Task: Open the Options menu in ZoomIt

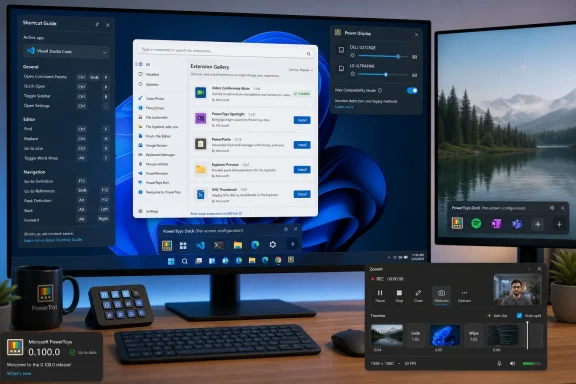Action: [x=464, y=295]
